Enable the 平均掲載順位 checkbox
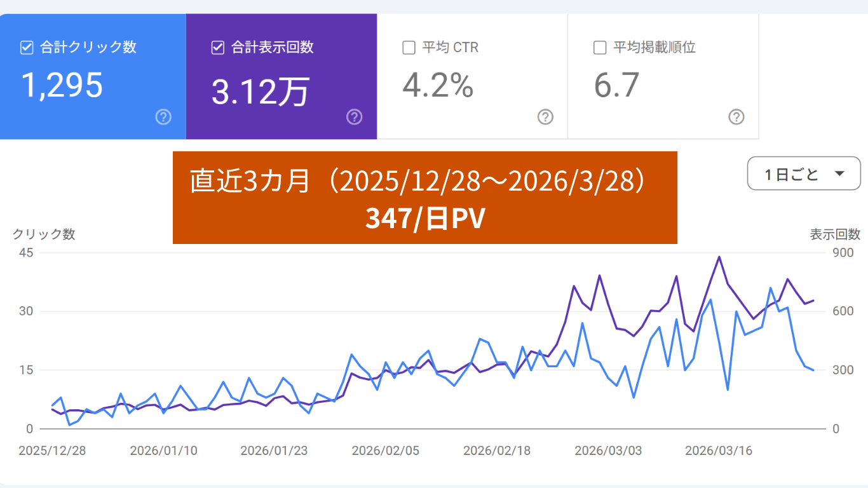The width and height of the screenshot is (868, 488). 600,48
